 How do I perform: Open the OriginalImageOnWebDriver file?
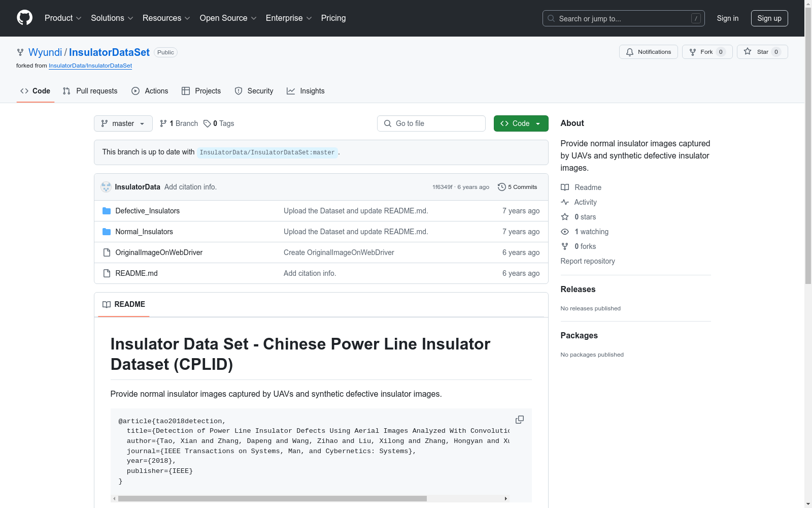[159, 252]
